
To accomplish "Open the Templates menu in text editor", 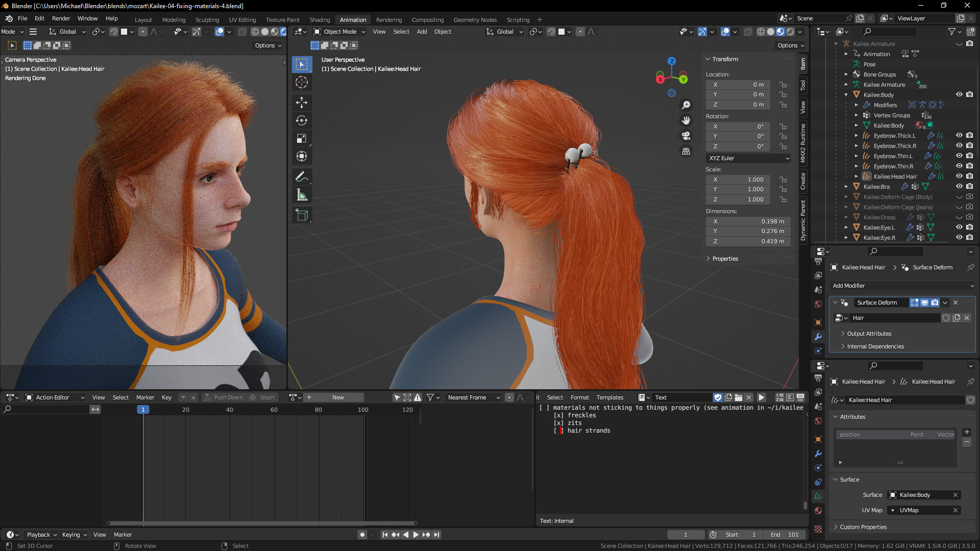I will 610,397.
